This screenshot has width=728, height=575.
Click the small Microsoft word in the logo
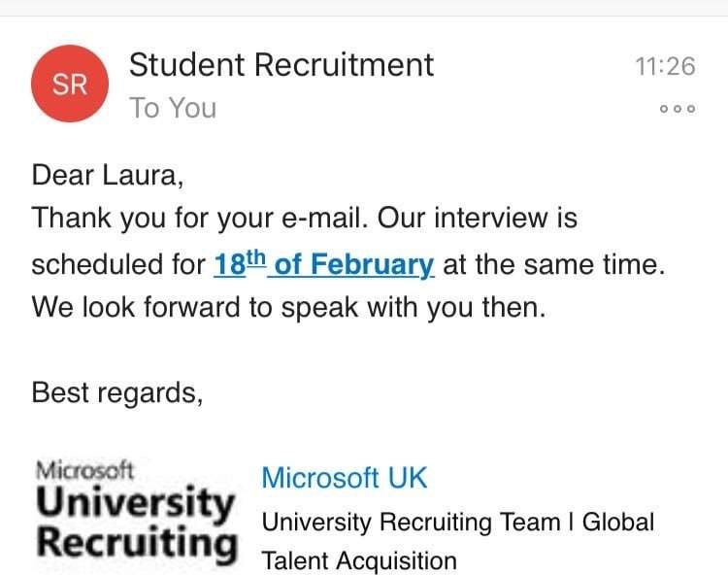[85, 470]
